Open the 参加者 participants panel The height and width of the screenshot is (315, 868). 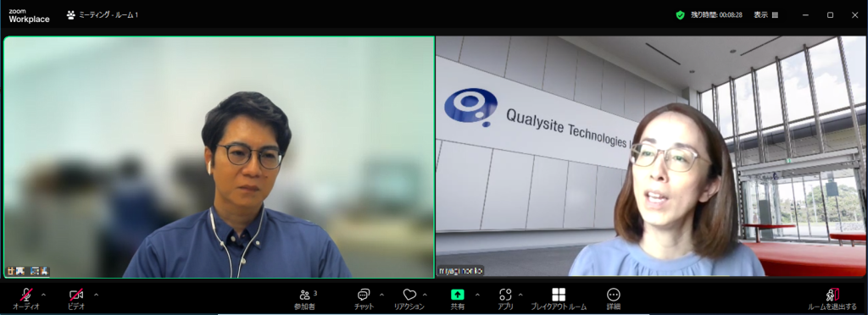(305, 299)
